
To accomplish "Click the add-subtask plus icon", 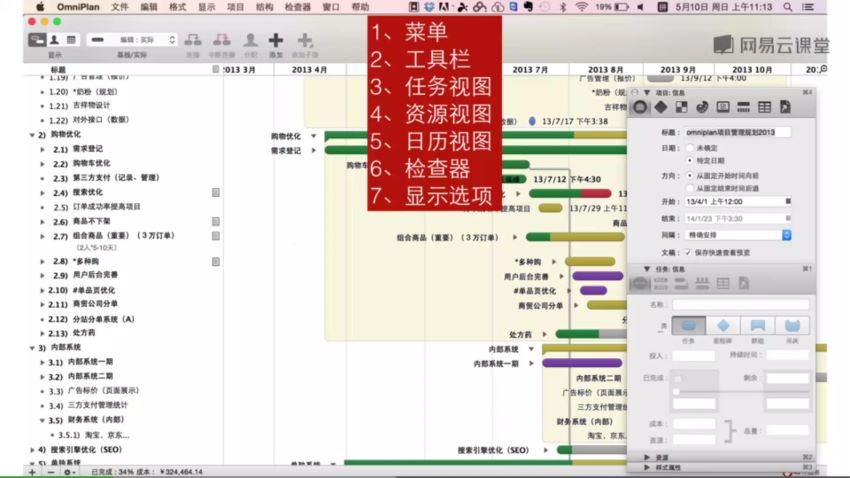I will [305, 40].
